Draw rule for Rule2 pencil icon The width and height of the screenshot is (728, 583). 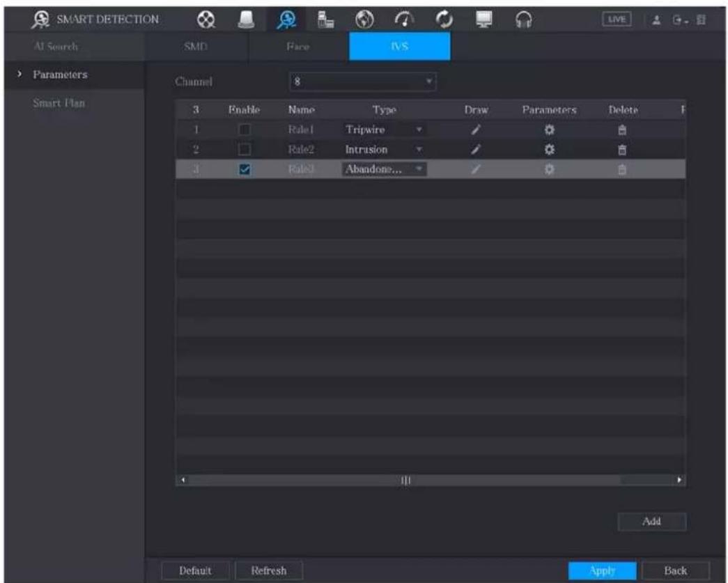click(475, 150)
